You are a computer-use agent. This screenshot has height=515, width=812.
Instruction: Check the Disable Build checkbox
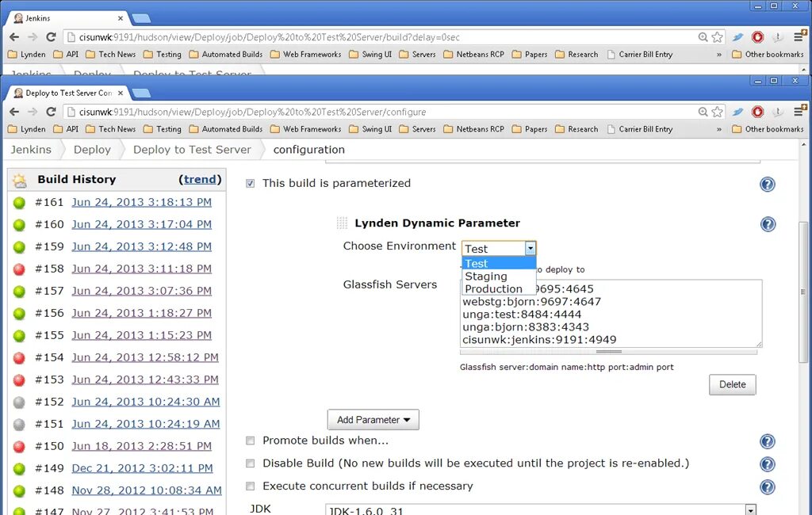(250, 463)
